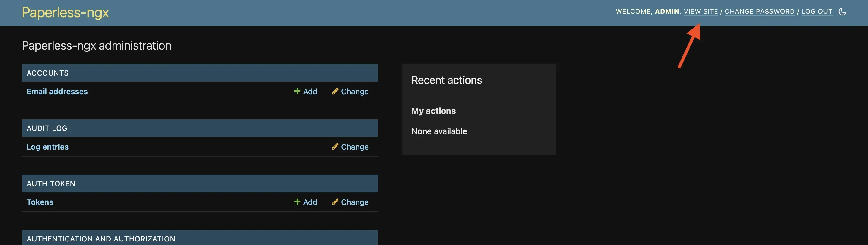Toggle the dark/light theme moon icon
The height and width of the screenshot is (245, 868).
click(842, 12)
